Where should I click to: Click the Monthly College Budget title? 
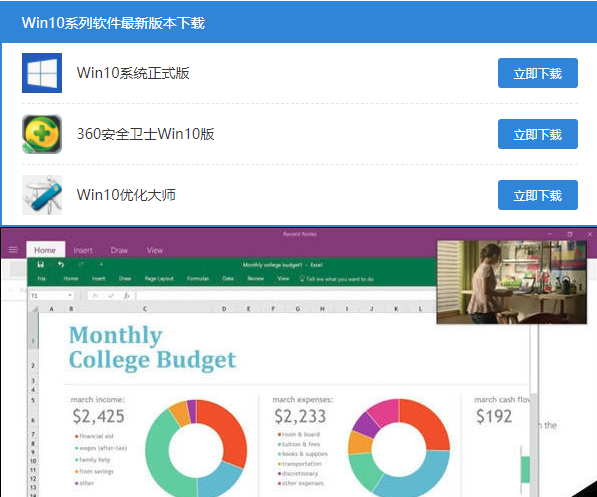(x=152, y=347)
